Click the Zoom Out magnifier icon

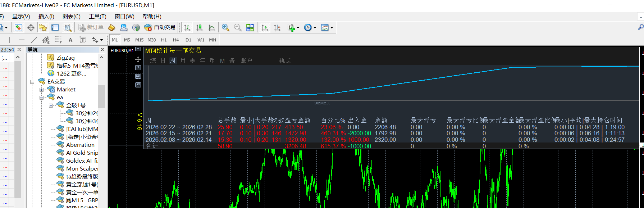coord(237,27)
